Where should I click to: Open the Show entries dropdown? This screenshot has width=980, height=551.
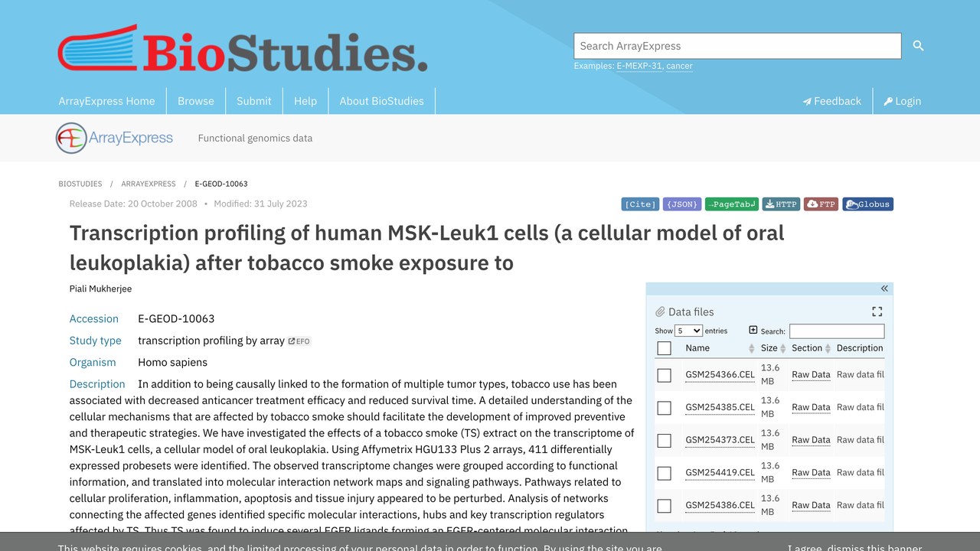[x=688, y=331]
